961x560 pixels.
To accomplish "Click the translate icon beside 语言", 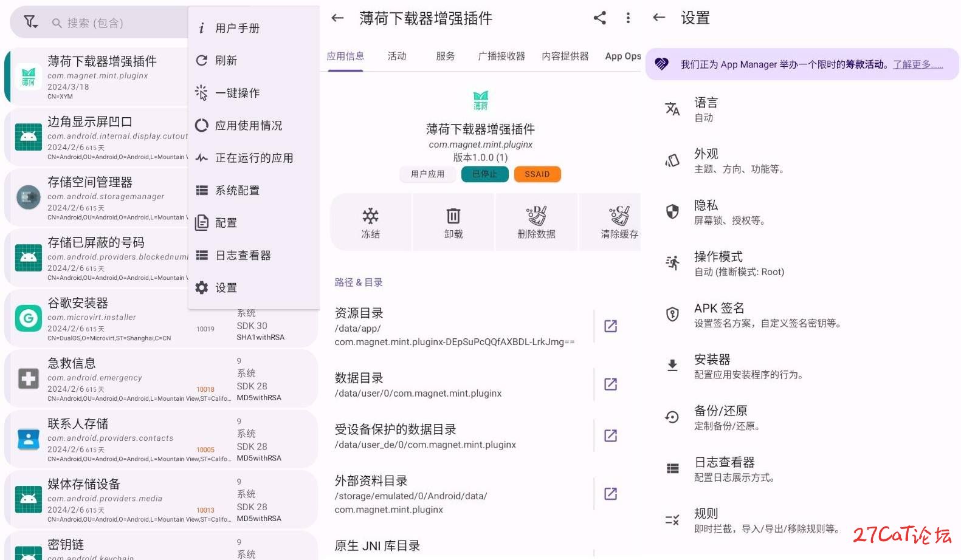I will [672, 109].
